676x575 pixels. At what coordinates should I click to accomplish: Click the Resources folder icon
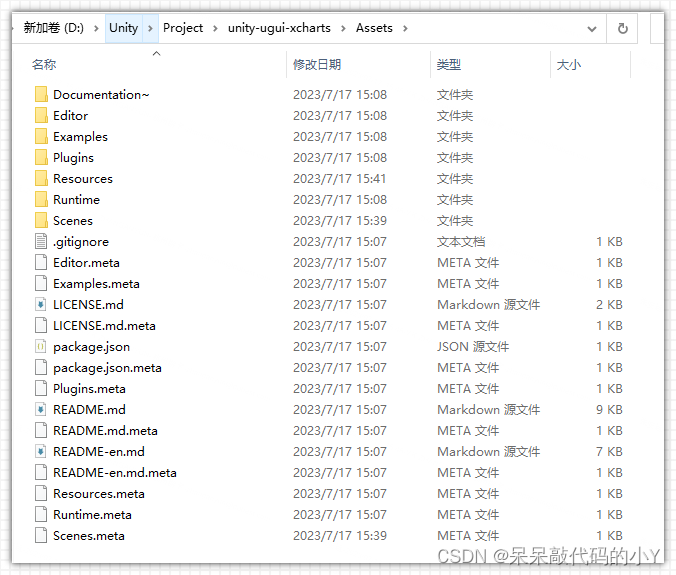41,178
